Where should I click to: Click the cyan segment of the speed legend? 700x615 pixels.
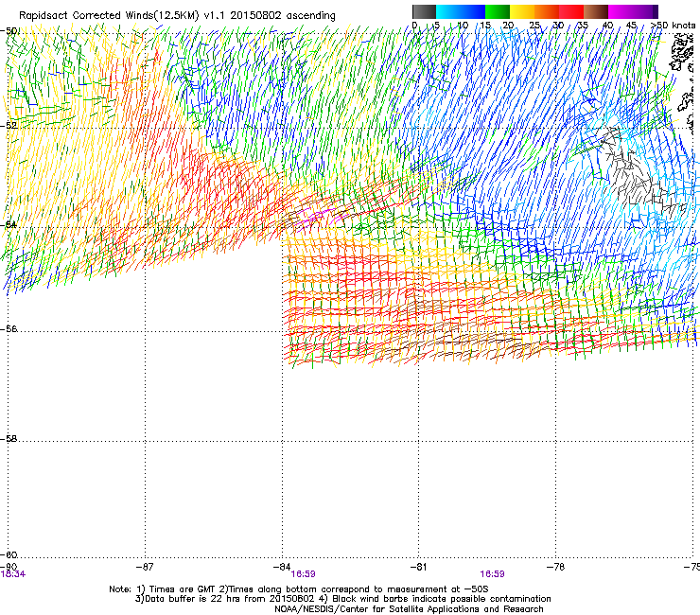pyautogui.click(x=447, y=11)
